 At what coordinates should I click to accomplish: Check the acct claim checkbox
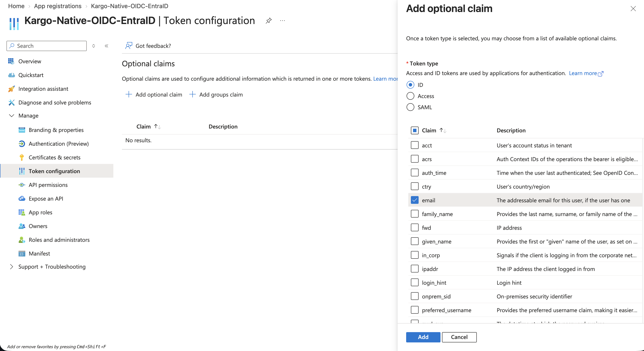[x=415, y=145]
